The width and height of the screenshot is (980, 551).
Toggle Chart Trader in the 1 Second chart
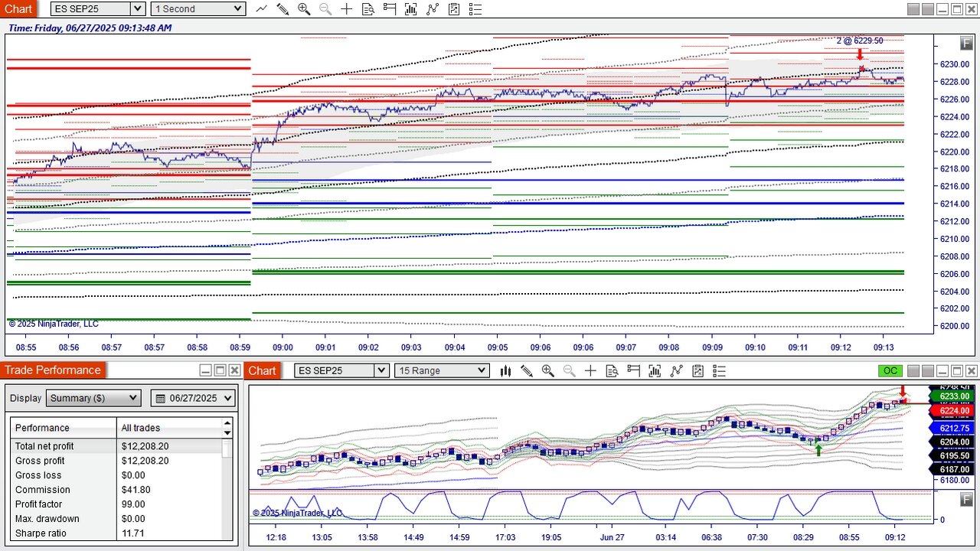(x=390, y=9)
